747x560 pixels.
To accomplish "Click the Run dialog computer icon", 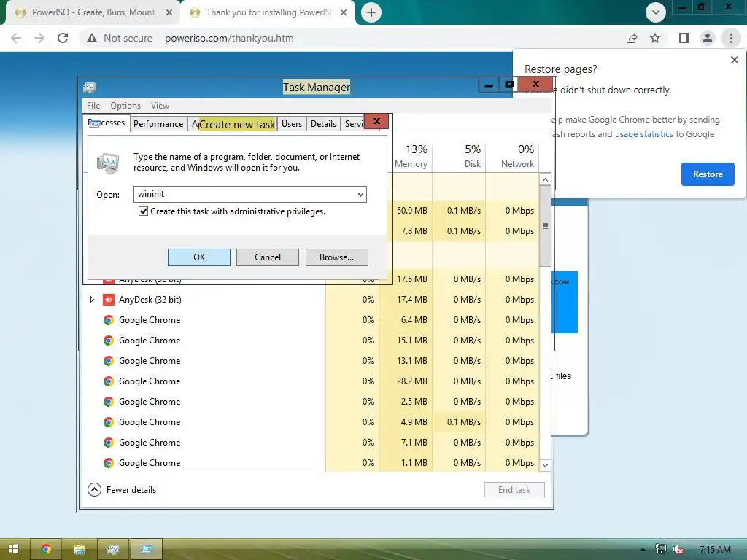I will 108,163.
